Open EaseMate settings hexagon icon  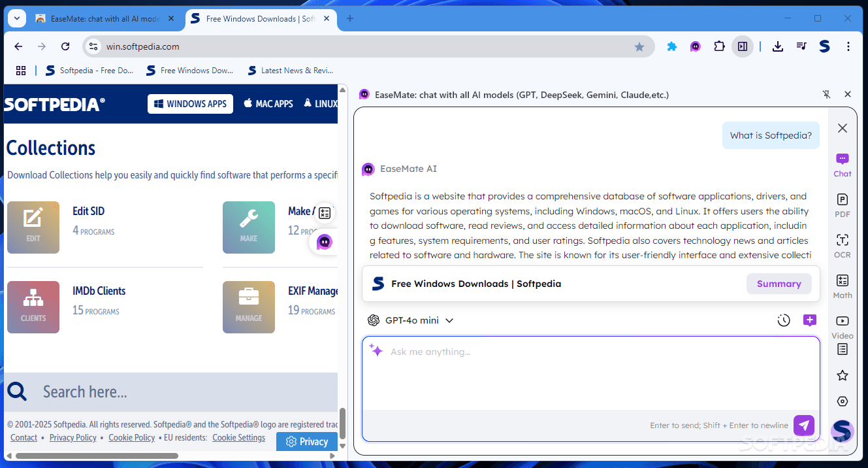coord(843,401)
